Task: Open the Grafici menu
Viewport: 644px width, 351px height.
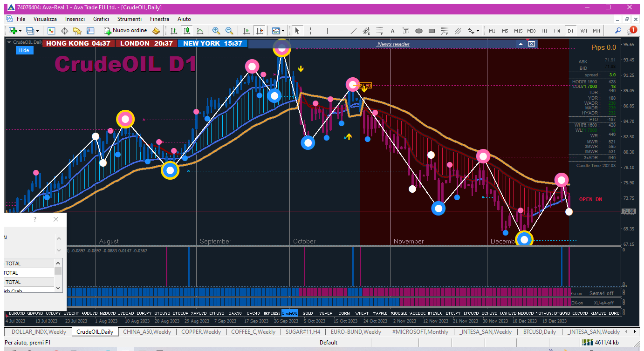Action: tap(101, 19)
